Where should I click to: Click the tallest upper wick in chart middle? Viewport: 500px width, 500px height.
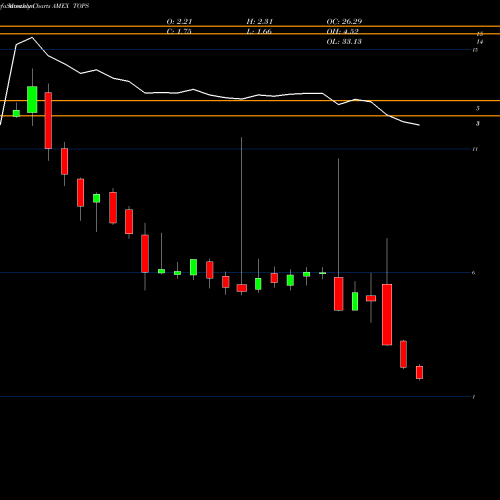pos(241,210)
